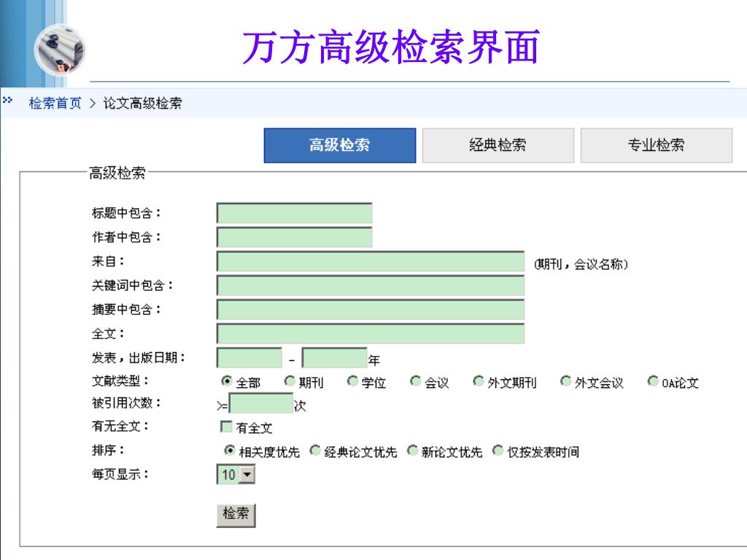The width and height of the screenshot is (747, 560).
Task: Select the 全部 document type radio
Action: tap(227, 381)
